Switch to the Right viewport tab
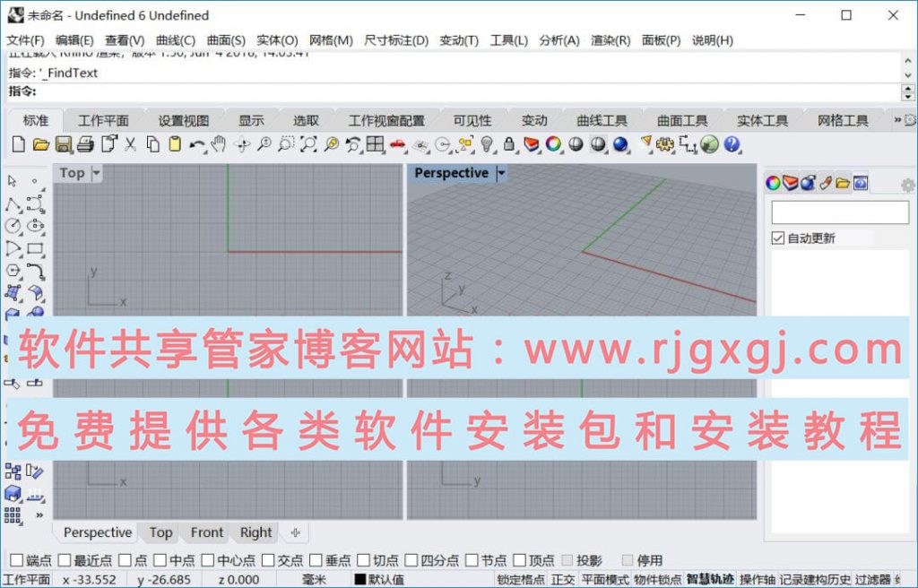The image size is (918, 588). [x=255, y=532]
